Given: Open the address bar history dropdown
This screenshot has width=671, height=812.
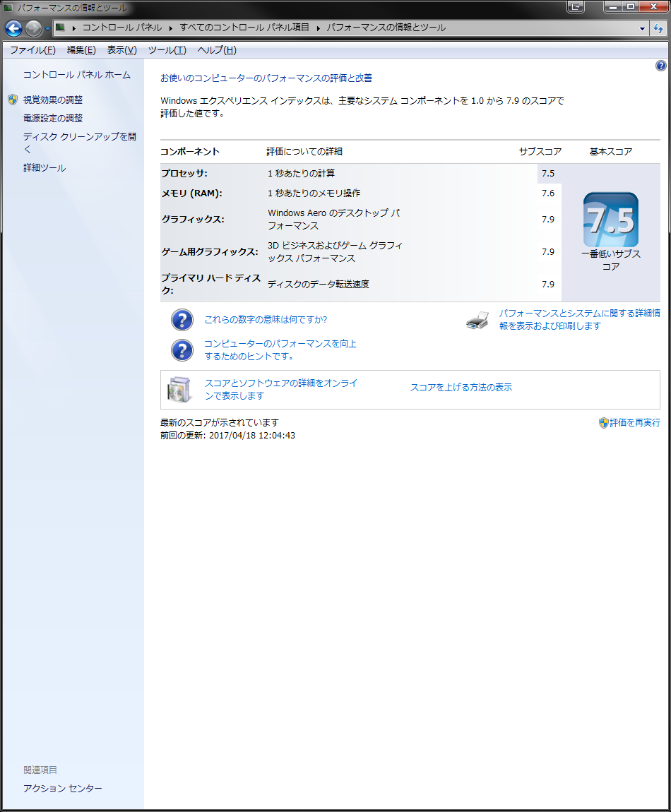Looking at the screenshot, I should 642,28.
